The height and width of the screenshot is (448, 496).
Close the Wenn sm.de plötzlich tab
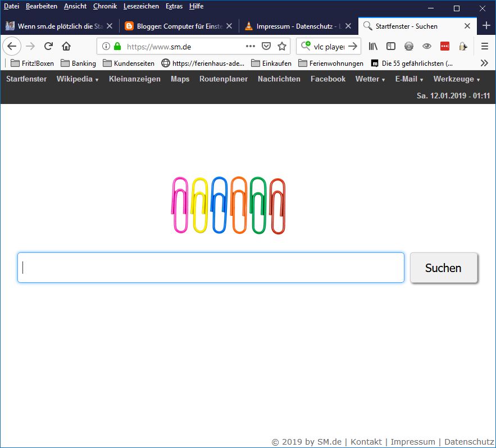click(x=110, y=26)
